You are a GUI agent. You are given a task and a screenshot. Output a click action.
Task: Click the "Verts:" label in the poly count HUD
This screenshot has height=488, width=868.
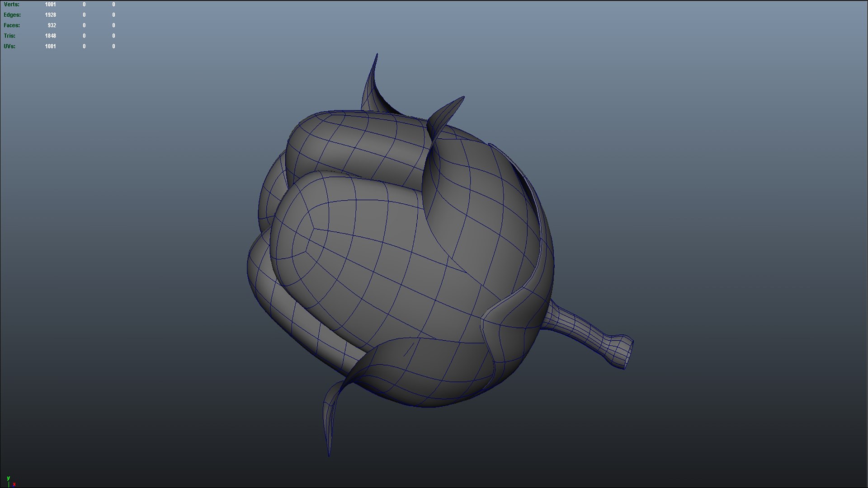point(11,5)
